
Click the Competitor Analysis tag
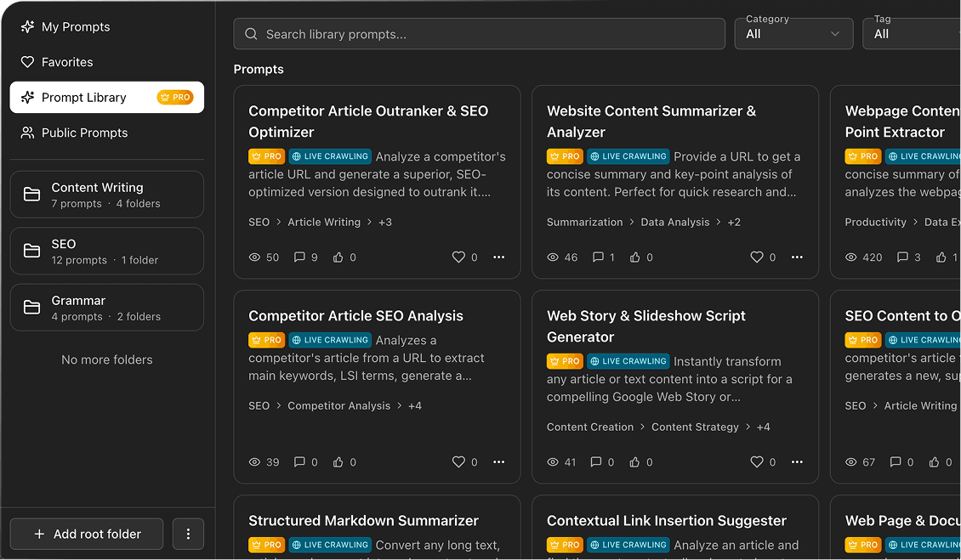(x=339, y=406)
